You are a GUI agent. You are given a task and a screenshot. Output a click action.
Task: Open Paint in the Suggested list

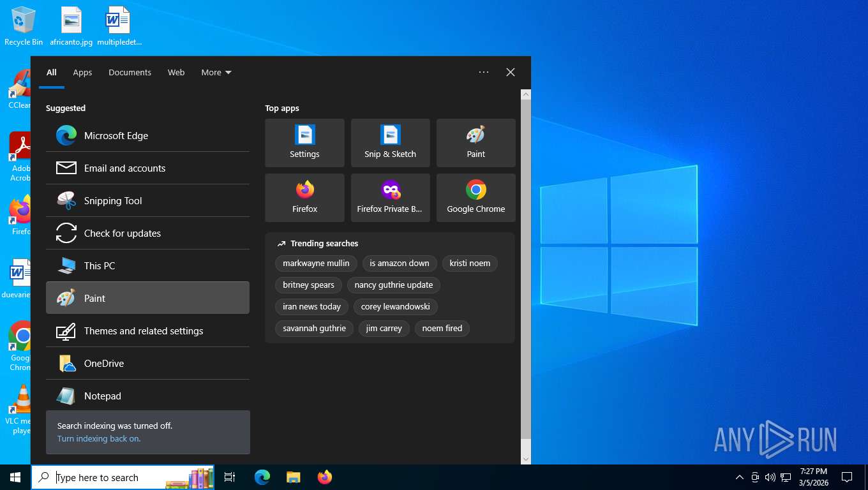[x=147, y=298]
